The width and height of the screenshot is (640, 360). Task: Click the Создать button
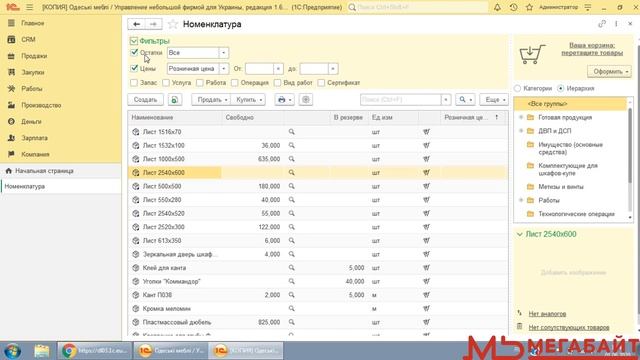pos(146,100)
